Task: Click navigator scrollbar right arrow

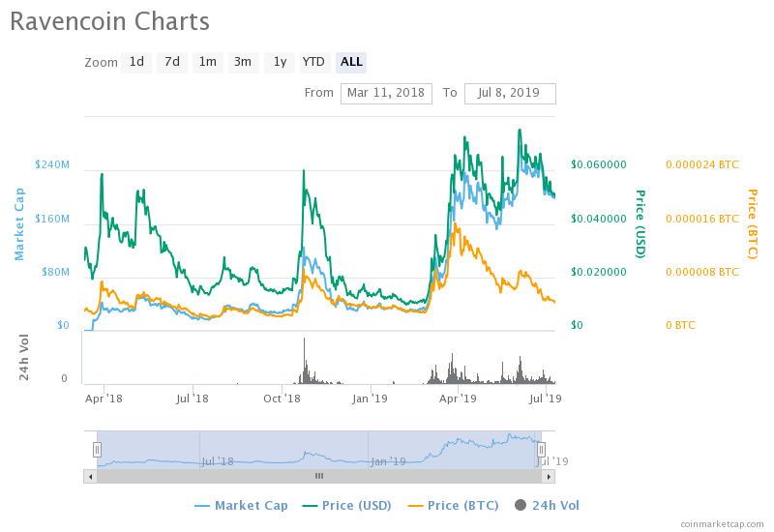Action: (549, 476)
